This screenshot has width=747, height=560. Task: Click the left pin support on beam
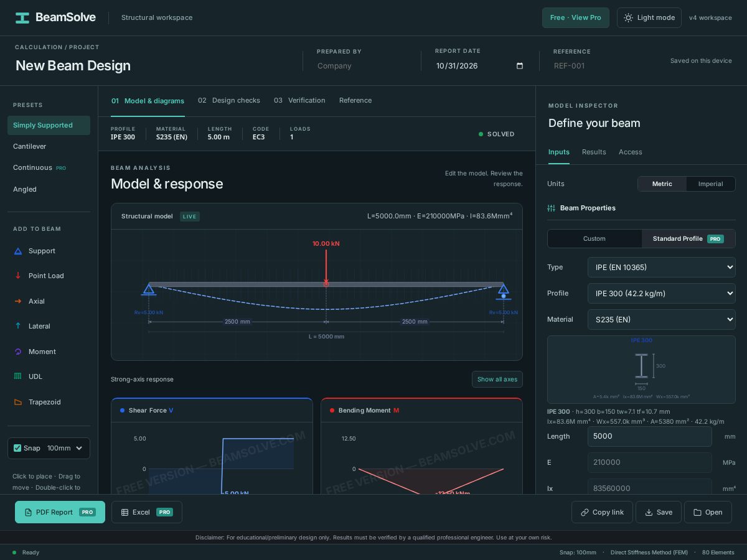tap(149, 289)
